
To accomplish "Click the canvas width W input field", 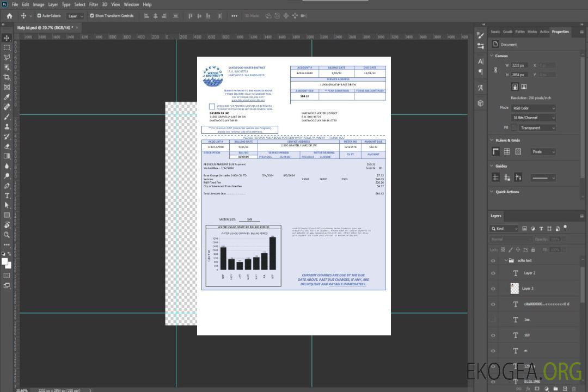I will (x=519, y=65).
